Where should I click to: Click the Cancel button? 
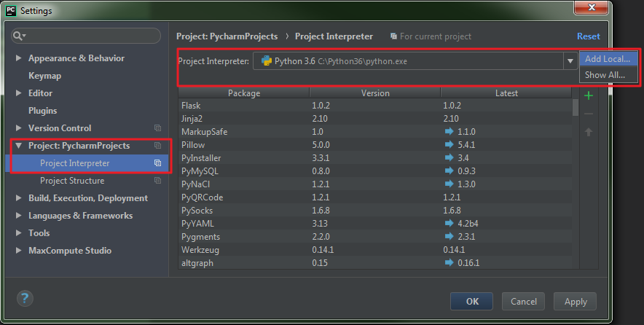(x=523, y=301)
